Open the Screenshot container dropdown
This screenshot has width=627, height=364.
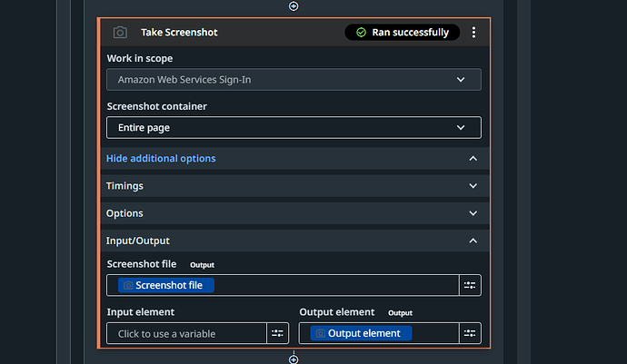pyautogui.click(x=294, y=128)
